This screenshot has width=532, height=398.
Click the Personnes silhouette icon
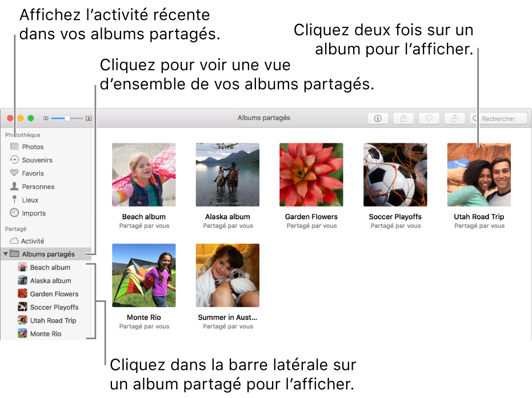[x=14, y=186]
